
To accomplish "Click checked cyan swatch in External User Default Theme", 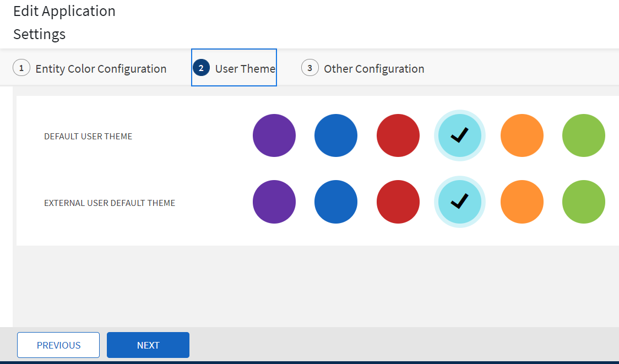I will click(x=460, y=202).
